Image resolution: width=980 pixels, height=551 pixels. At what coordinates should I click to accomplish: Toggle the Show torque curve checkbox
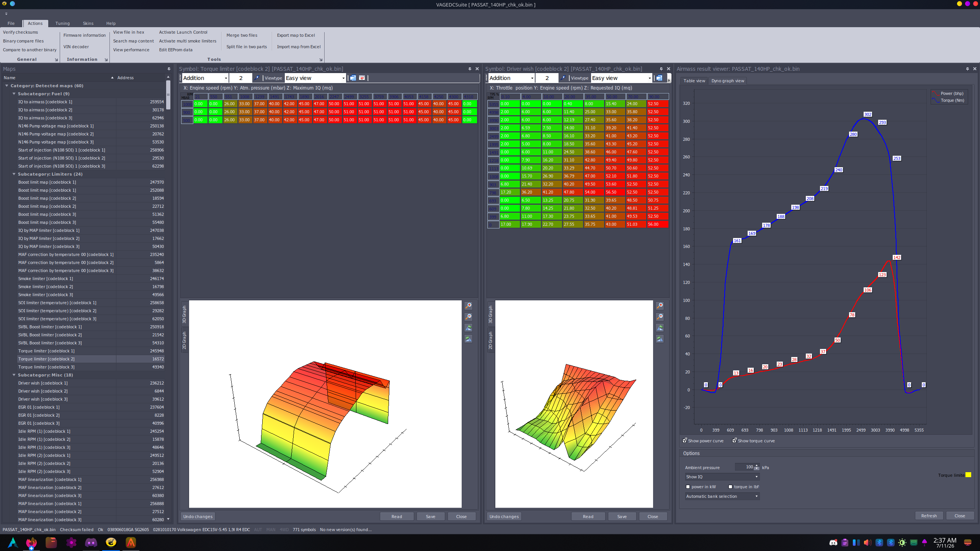click(735, 440)
